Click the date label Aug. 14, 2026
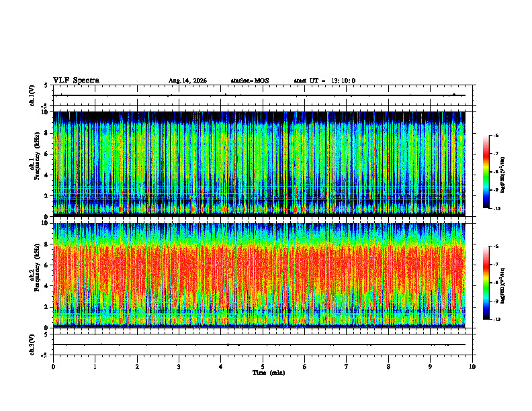Image resolution: width=532 pixels, height=411 pixels. (187, 81)
